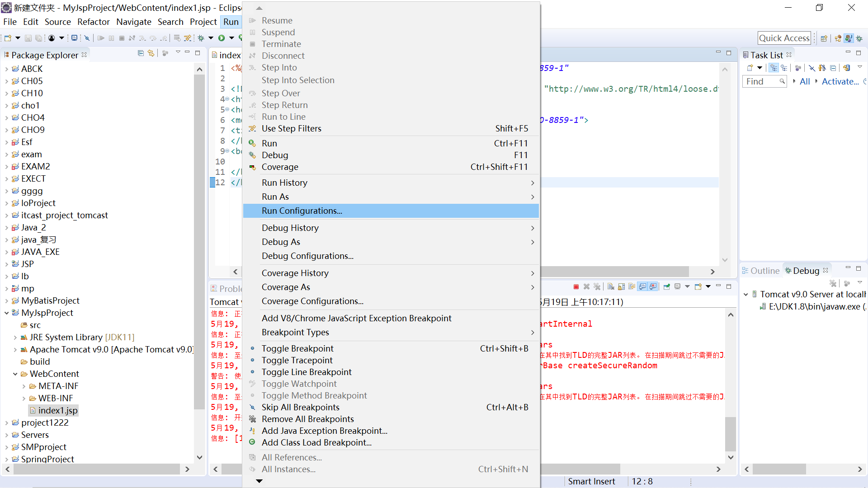The image size is (868, 488).
Task: Switch to Debug perspective bug icon
Action: click(859, 38)
